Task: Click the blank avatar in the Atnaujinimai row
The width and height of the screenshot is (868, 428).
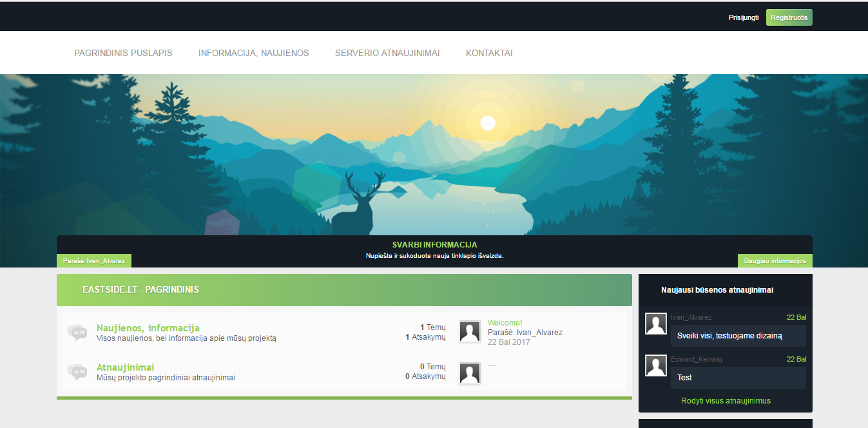Action: [470, 373]
